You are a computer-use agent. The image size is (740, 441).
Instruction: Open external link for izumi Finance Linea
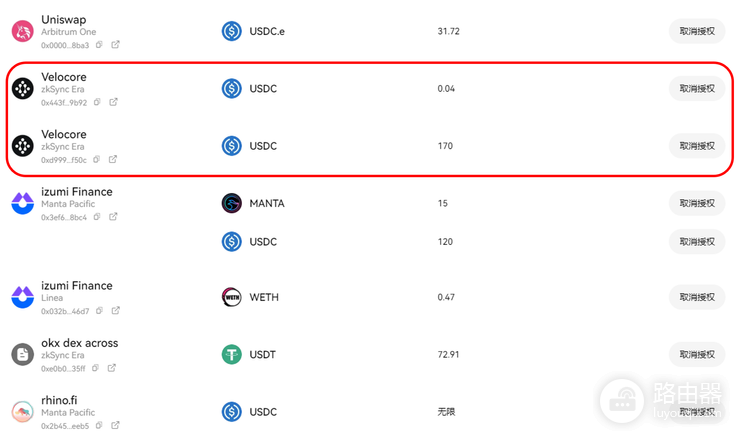coord(115,310)
